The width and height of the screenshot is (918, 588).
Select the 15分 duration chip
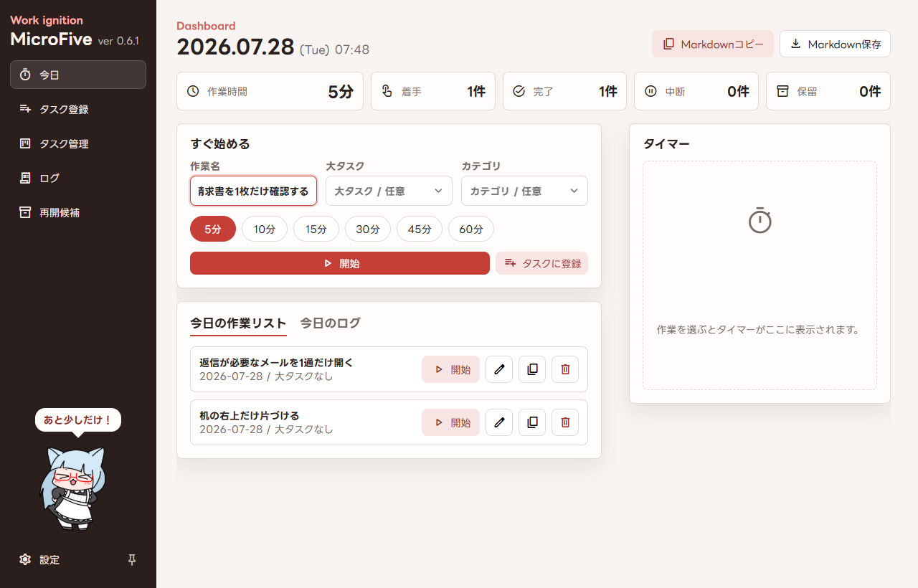coord(316,229)
